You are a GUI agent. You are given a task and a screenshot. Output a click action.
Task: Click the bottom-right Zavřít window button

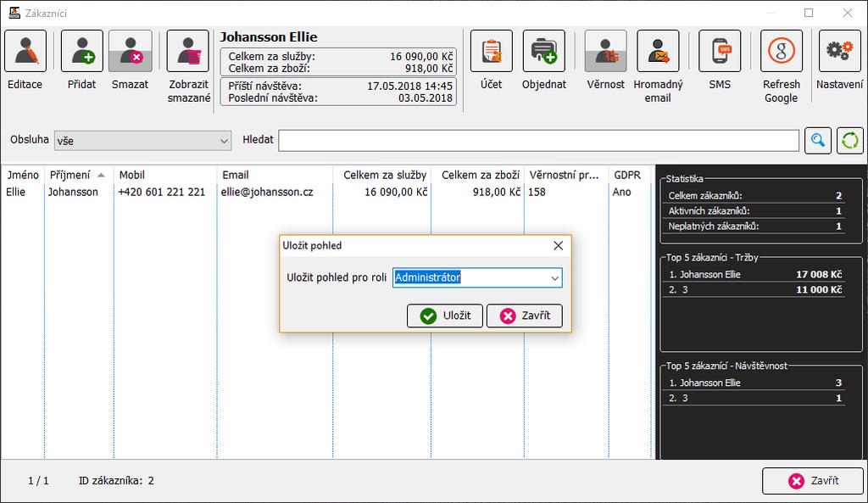click(x=813, y=481)
